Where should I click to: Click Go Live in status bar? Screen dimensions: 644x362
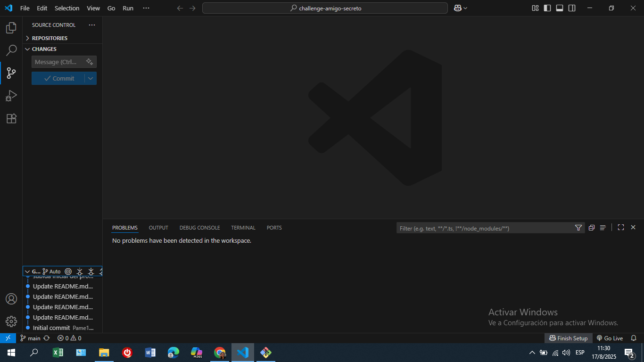point(610,338)
